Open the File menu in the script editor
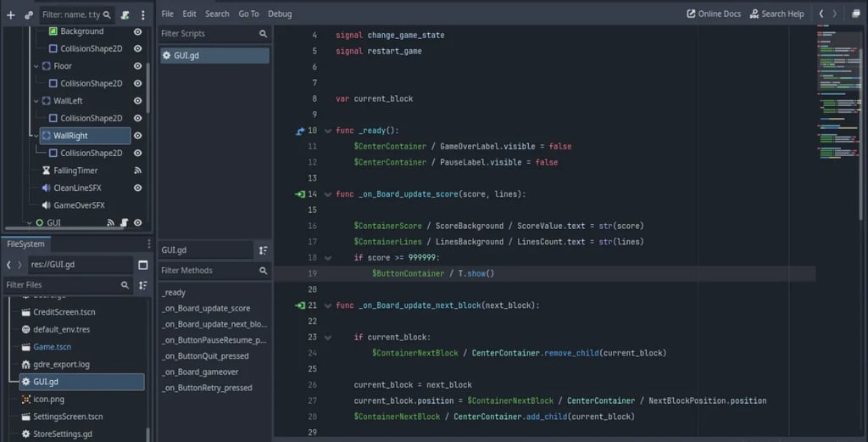 point(167,14)
